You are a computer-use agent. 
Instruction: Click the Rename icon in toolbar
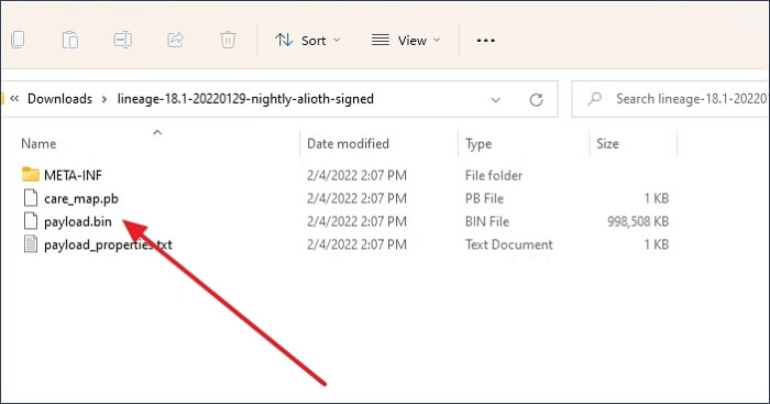123,40
